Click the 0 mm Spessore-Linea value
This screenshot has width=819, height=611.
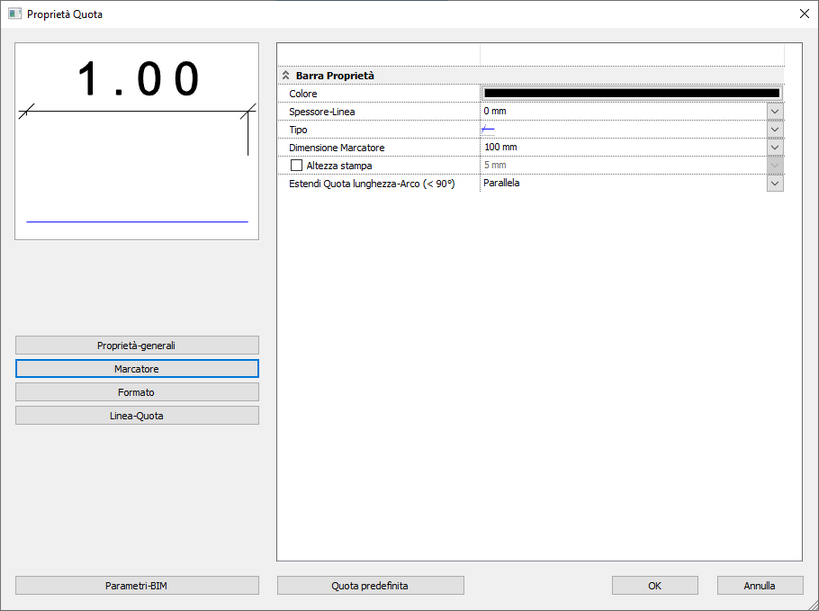click(x=495, y=111)
